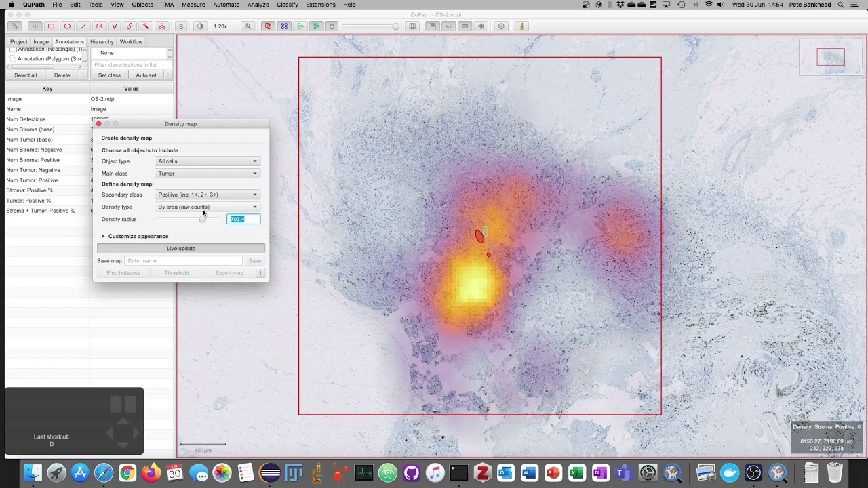Toggle show TMA grid button
The image size is (868, 488).
tap(284, 26)
